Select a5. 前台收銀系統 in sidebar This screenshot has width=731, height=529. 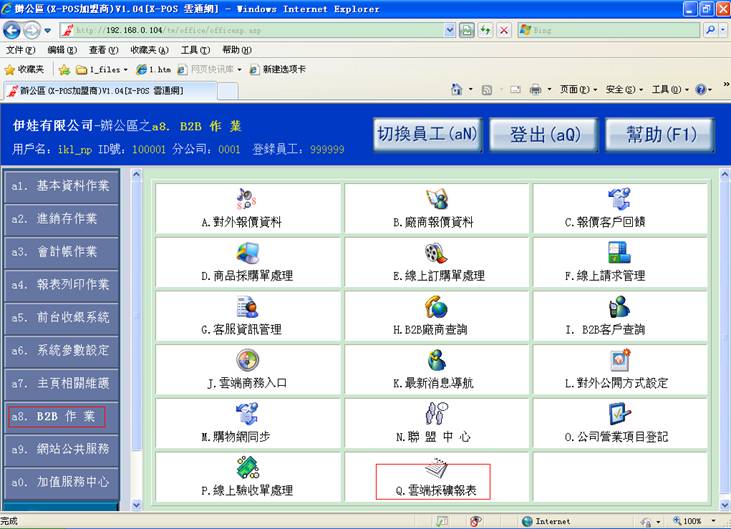pos(67,318)
